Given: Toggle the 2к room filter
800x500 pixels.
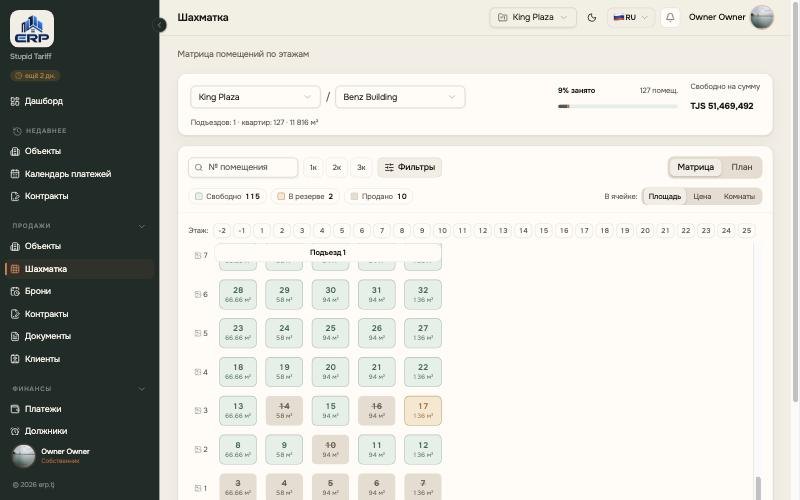Looking at the screenshot, I should (337, 167).
